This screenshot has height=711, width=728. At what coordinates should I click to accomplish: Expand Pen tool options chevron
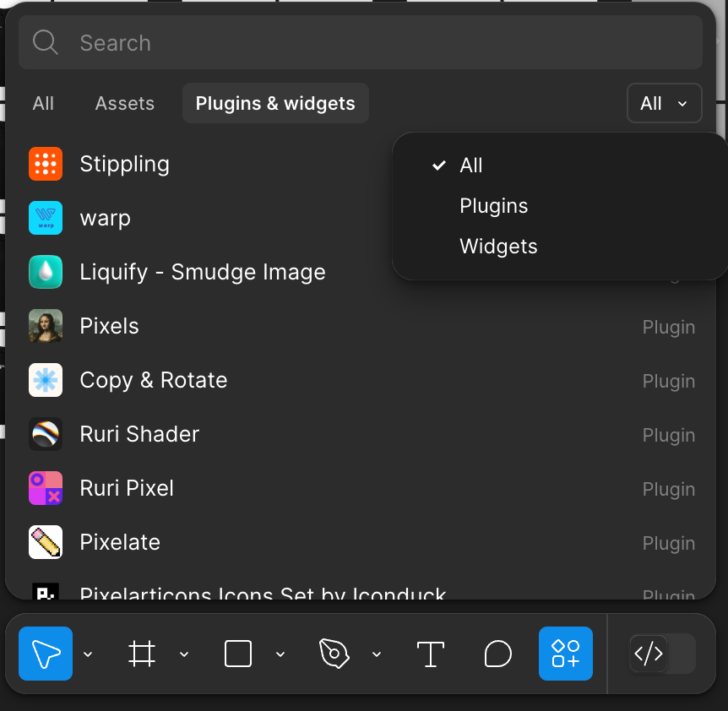tap(377, 654)
